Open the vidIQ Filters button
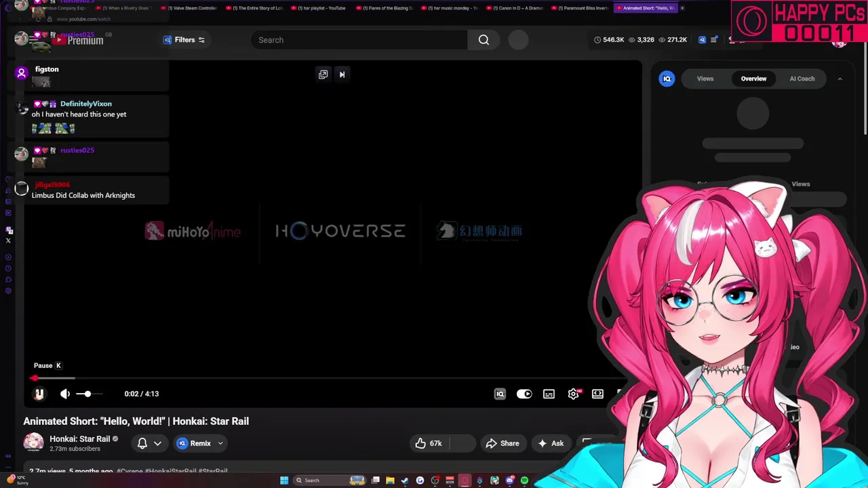The height and width of the screenshot is (488, 868). [184, 40]
